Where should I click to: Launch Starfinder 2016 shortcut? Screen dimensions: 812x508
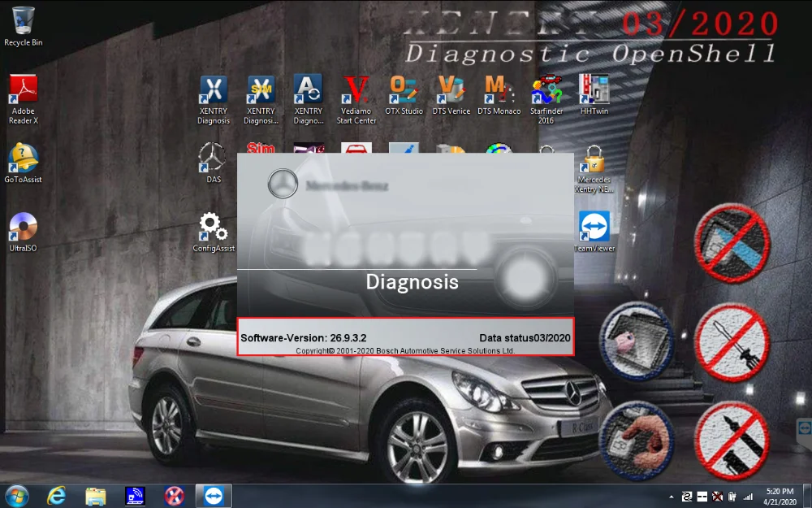pyautogui.click(x=546, y=99)
